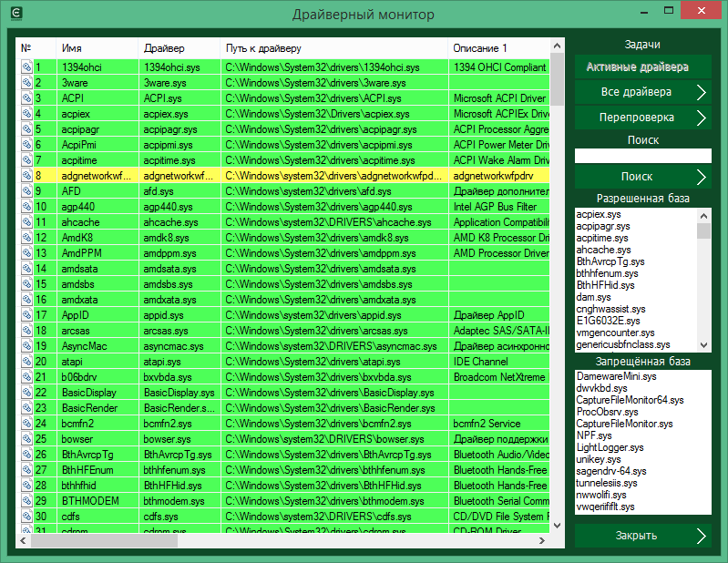Click the driver icon in row 1 1394ohci

pos(27,67)
